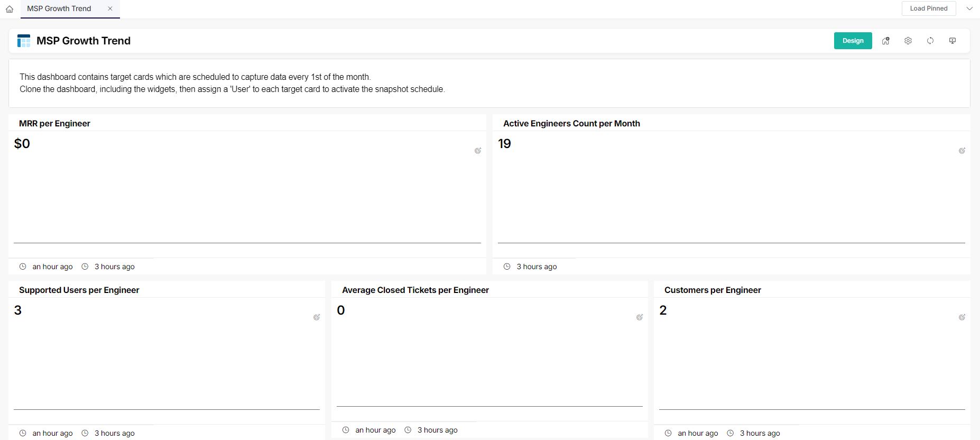Click target icon on Customers per Engineer card
The height and width of the screenshot is (440, 980).
[x=962, y=317]
